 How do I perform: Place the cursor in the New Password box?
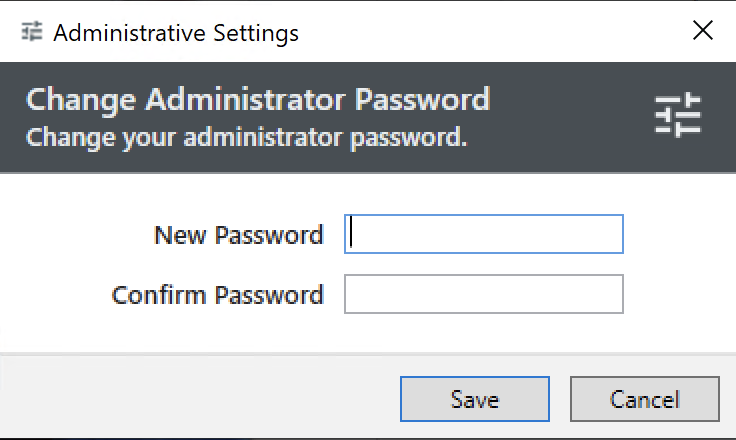[483, 234]
